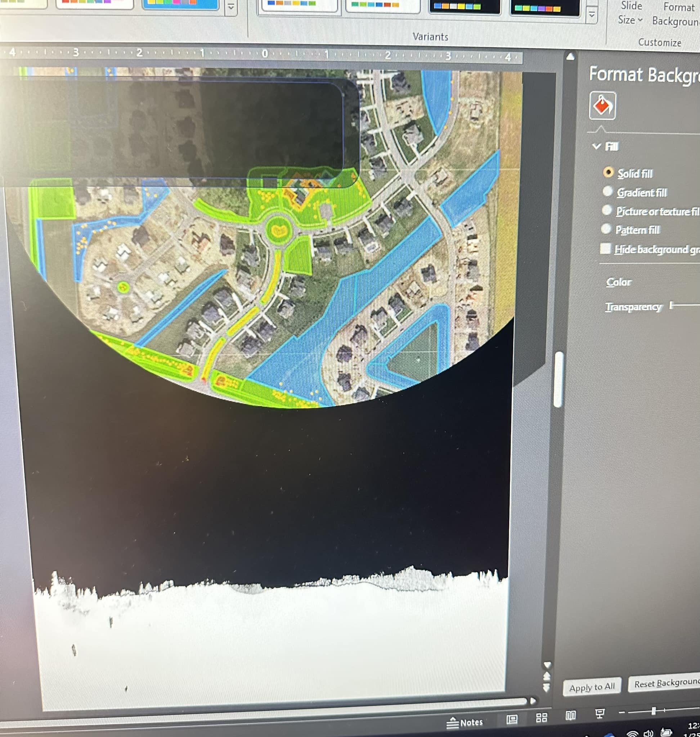The height and width of the screenshot is (737, 700).
Task: Click the vertical scrollbar thumb
Action: point(558,379)
